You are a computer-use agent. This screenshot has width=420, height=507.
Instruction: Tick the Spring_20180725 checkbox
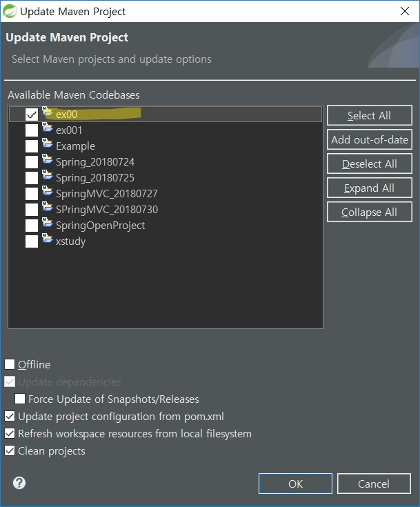point(32,178)
